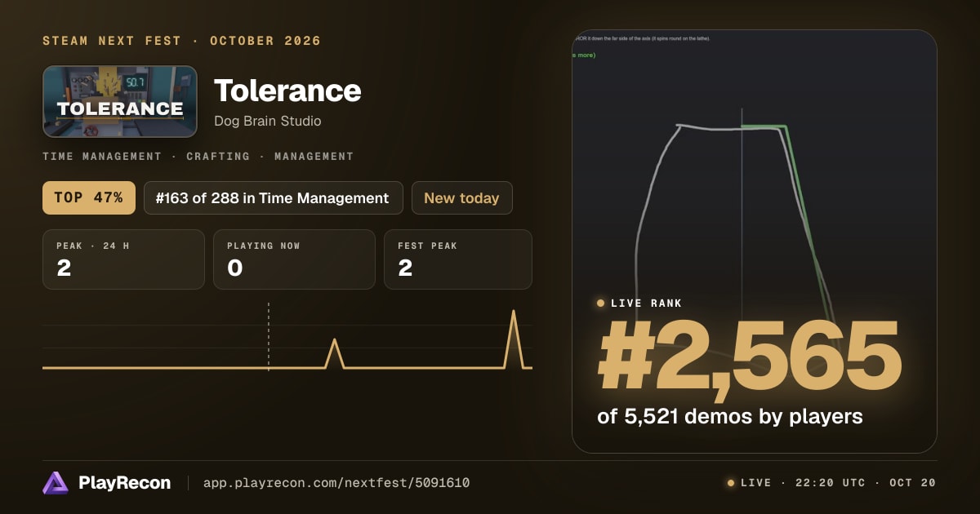
Task: Click the PlayRecon brand name
Action: (124, 483)
